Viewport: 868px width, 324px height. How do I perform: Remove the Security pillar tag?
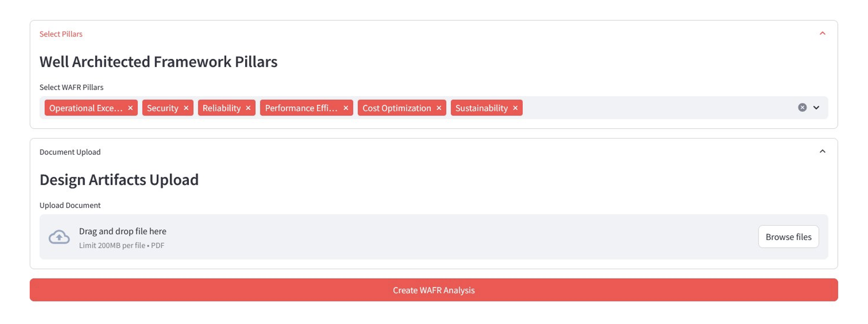[186, 108]
